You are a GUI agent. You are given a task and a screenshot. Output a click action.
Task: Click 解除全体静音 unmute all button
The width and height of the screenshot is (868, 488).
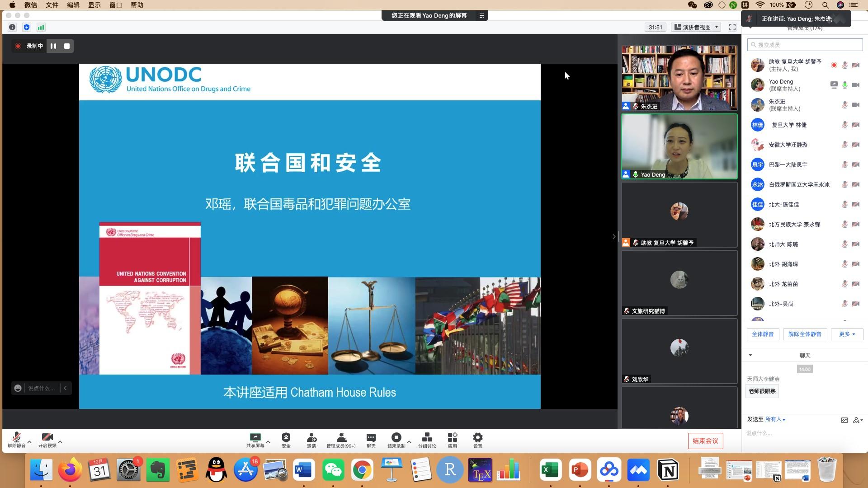(805, 334)
